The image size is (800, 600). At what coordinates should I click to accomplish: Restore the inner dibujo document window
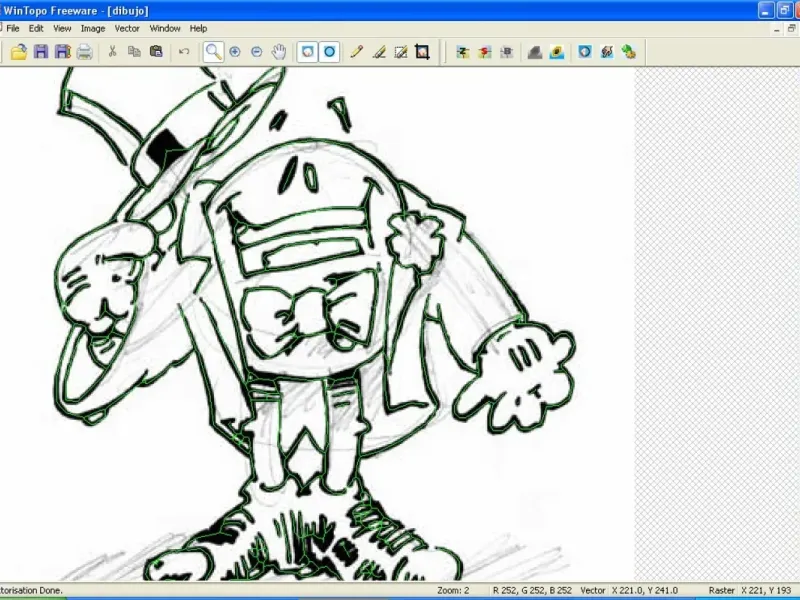791,30
